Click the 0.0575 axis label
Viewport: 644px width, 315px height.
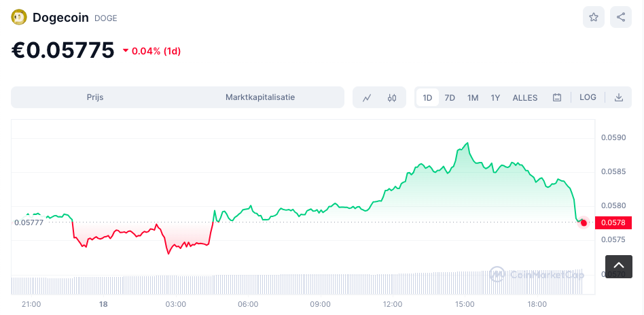pos(613,239)
